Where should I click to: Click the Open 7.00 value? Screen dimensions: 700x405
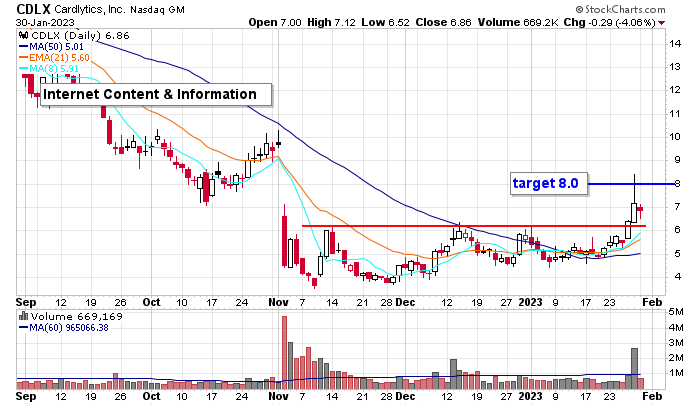tap(275, 22)
